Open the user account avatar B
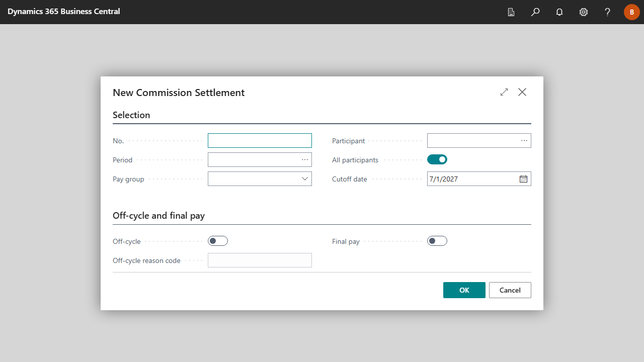The image size is (644, 362). [632, 12]
